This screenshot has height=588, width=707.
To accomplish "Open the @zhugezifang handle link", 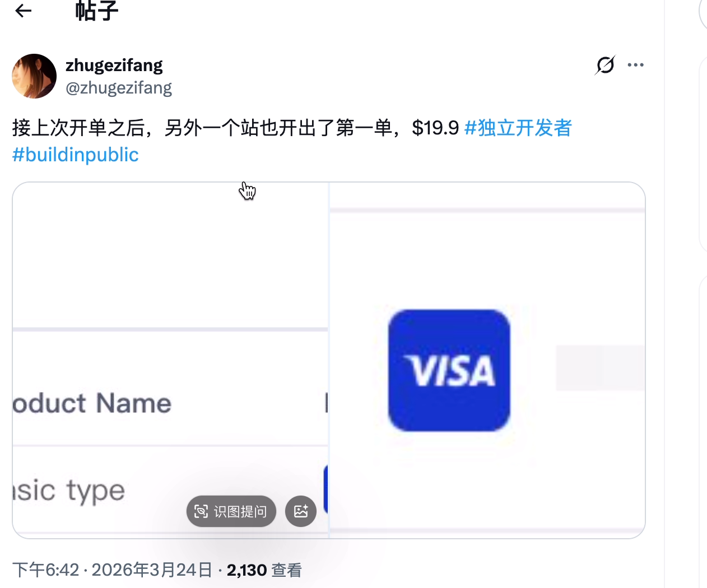I will [119, 88].
